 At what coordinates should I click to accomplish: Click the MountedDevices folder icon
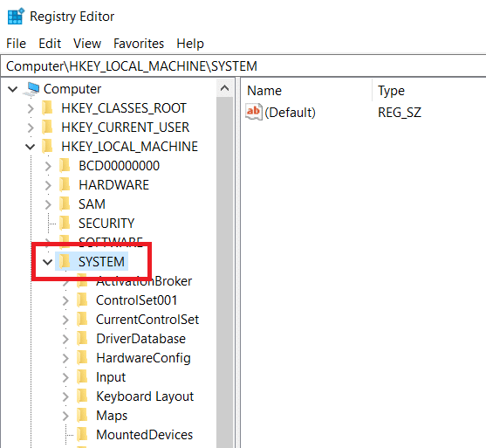82,435
